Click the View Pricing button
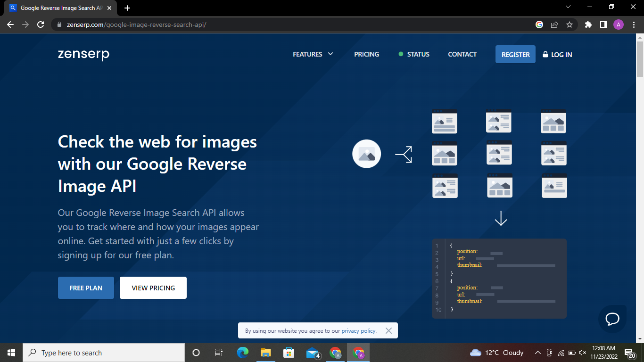The width and height of the screenshot is (644, 362). 153,288
